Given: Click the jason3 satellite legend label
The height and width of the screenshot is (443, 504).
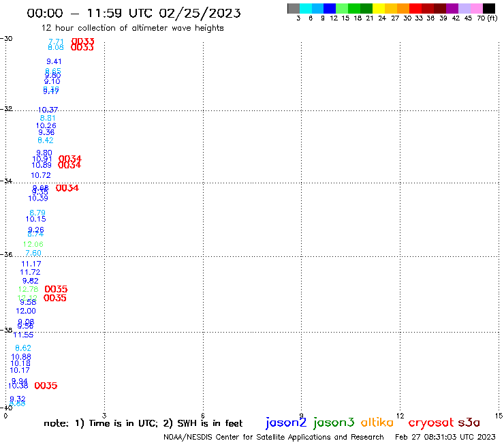Looking at the screenshot, I should [x=334, y=423].
